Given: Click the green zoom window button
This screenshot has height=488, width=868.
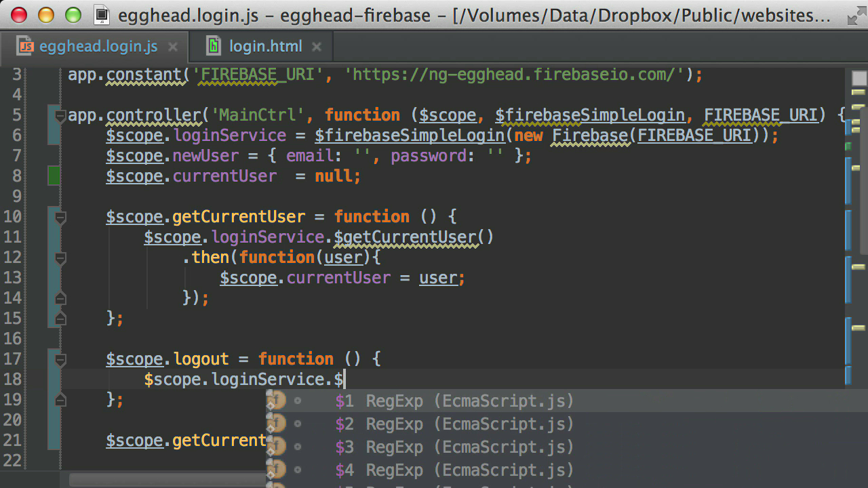Looking at the screenshot, I should pos(73,15).
